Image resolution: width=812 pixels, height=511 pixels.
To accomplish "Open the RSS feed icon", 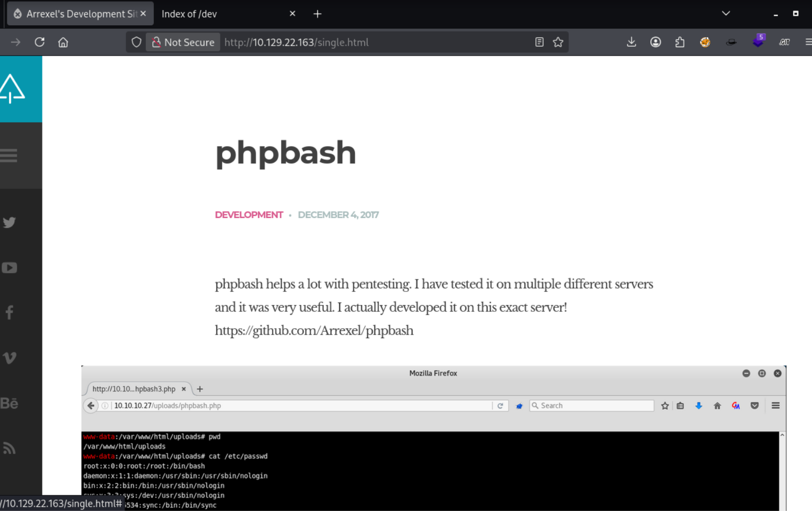I will point(9,448).
